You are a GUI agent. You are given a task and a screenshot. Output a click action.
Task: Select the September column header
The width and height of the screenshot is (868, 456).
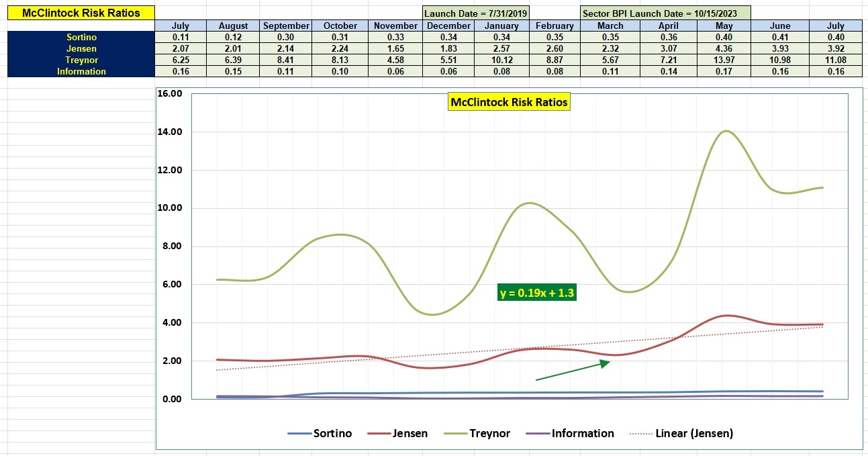pos(286,26)
